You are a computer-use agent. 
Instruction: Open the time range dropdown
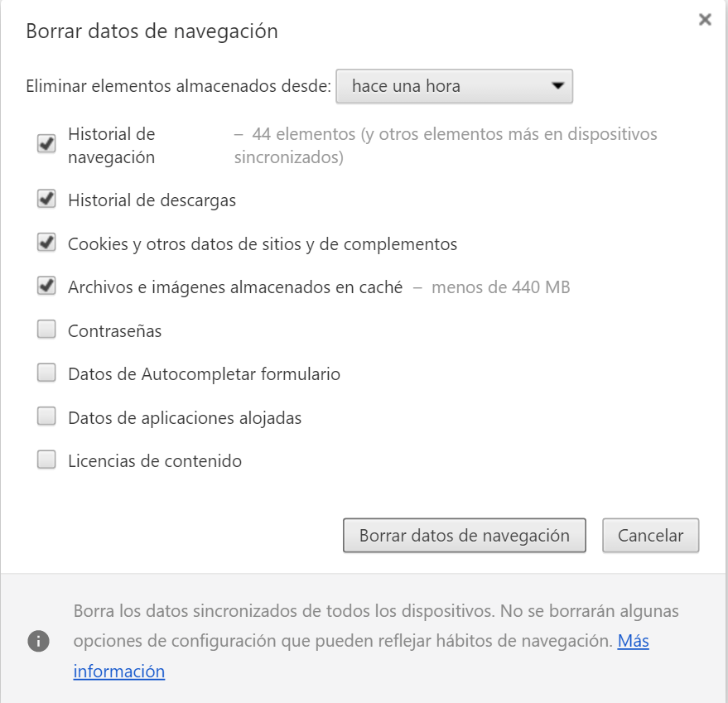coord(454,86)
